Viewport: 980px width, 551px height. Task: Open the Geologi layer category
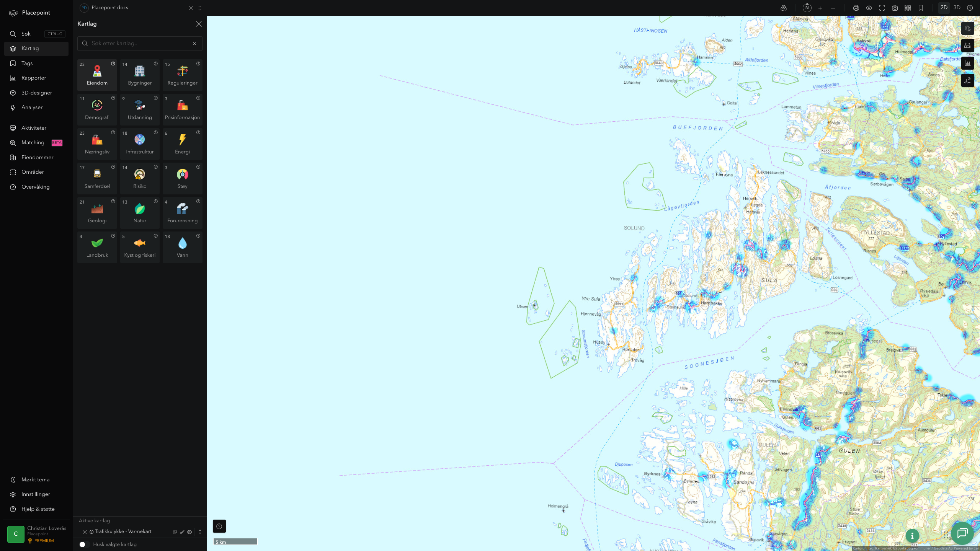point(97,213)
